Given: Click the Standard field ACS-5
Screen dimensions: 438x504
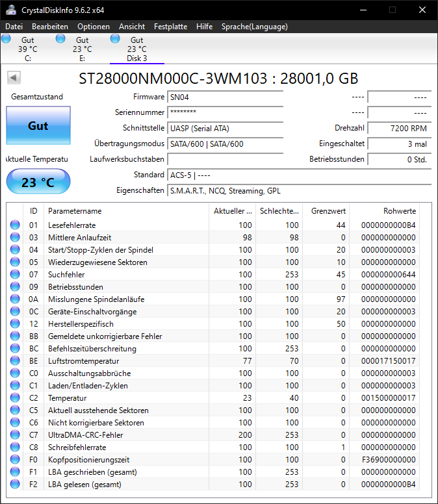Looking at the screenshot, I should (x=299, y=175).
